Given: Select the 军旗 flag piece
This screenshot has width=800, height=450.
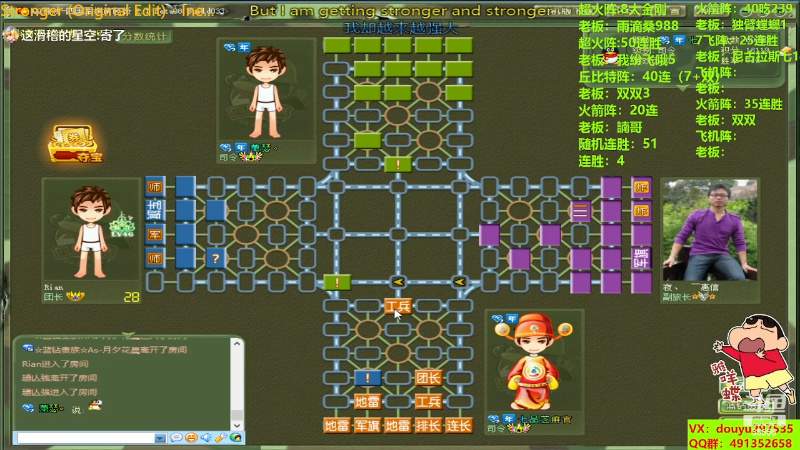Looking at the screenshot, I should click(x=367, y=425).
